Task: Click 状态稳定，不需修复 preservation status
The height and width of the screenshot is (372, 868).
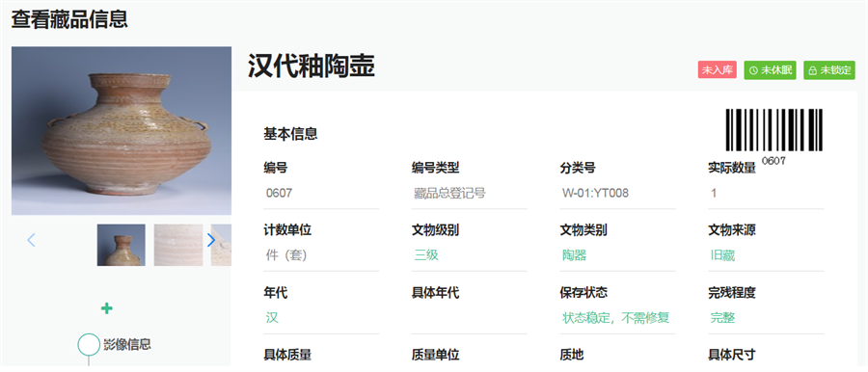Action: coord(616,318)
